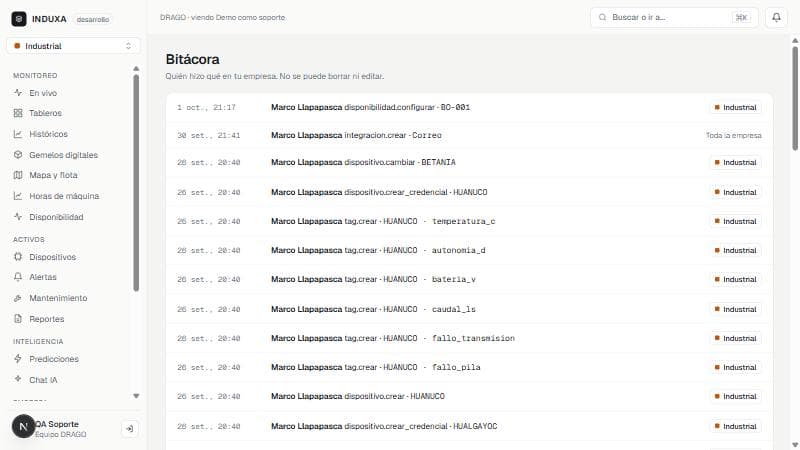The image size is (800, 450).
Task: Click the sidebar scroll up arrow
Action: click(x=136, y=68)
